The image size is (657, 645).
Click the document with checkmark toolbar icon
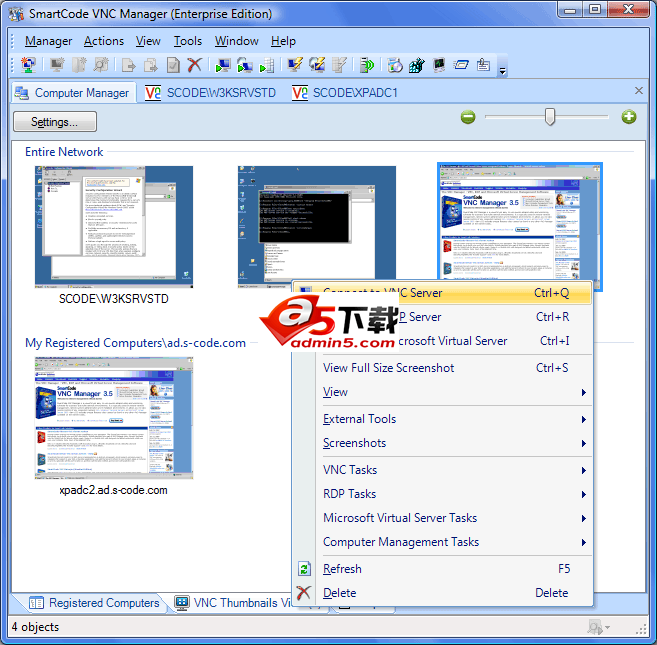(x=173, y=65)
